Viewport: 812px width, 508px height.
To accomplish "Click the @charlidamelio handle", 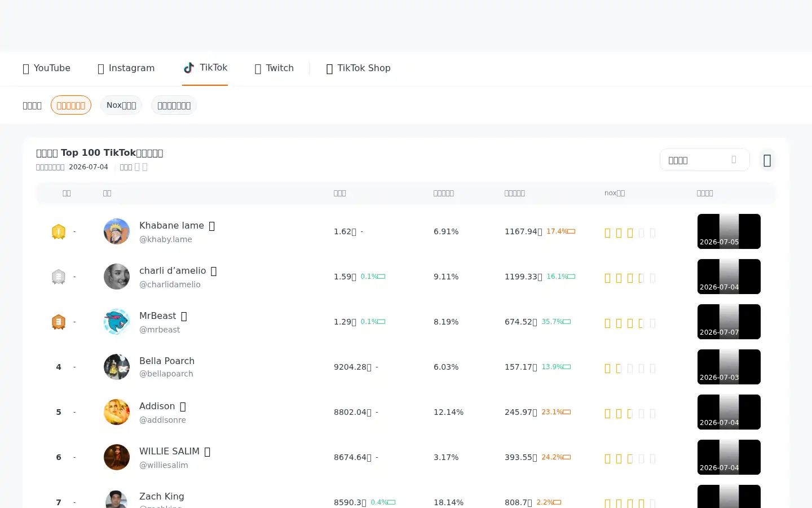I will tap(170, 284).
